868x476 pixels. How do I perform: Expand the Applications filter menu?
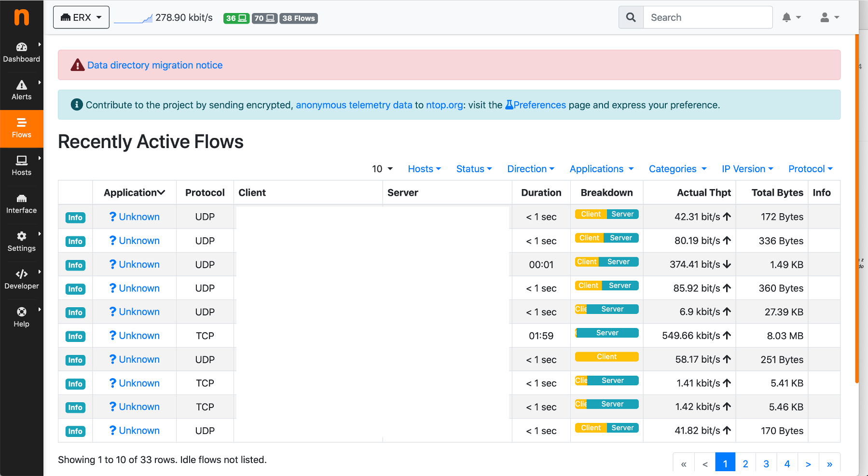(x=601, y=169)
